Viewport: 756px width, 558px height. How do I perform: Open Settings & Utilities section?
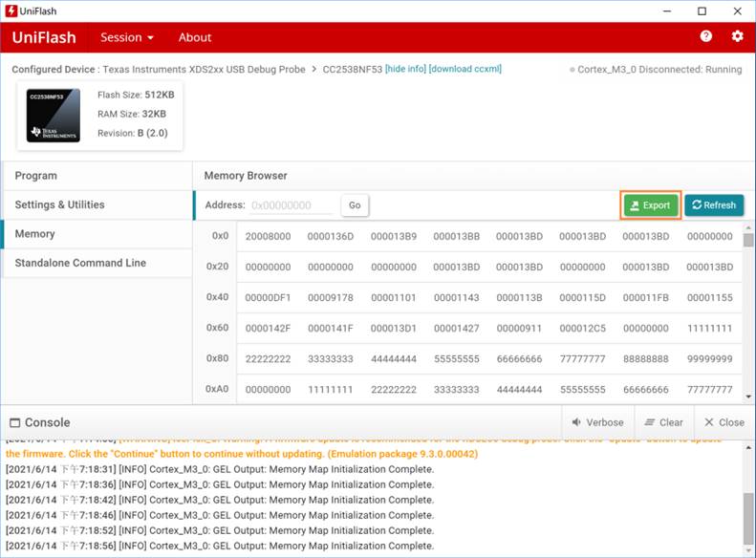click(x=60, y=204)
